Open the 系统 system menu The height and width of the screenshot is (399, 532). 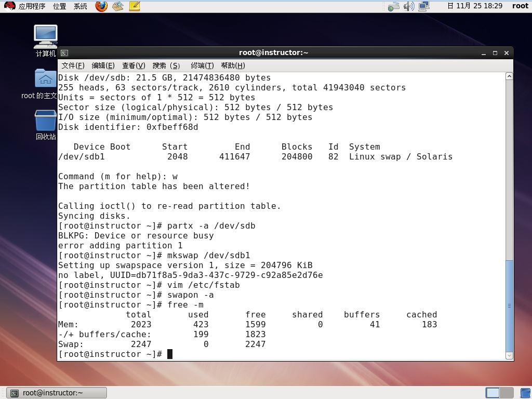(81, 6)
